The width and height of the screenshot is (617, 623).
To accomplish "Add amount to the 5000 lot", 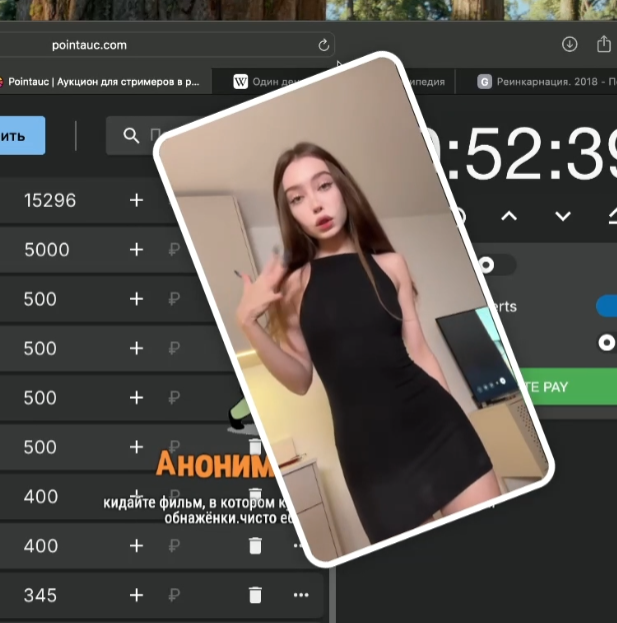I will [x=136, y=250].
